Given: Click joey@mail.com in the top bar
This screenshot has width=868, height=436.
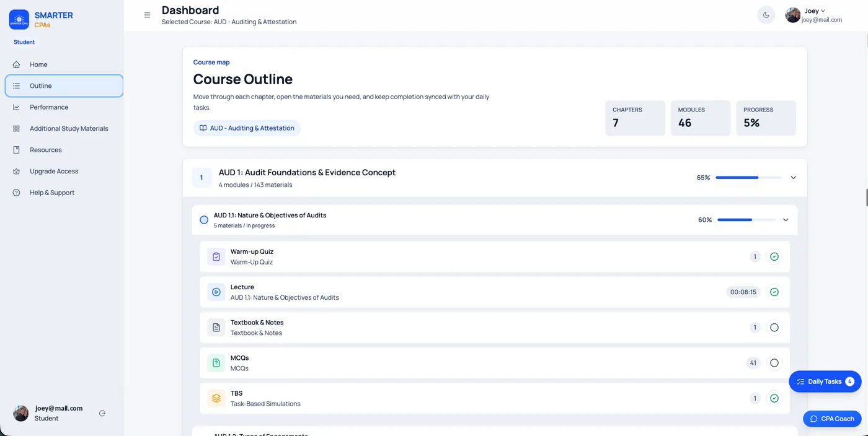Looking at the screenshot, I should point(821,20).
